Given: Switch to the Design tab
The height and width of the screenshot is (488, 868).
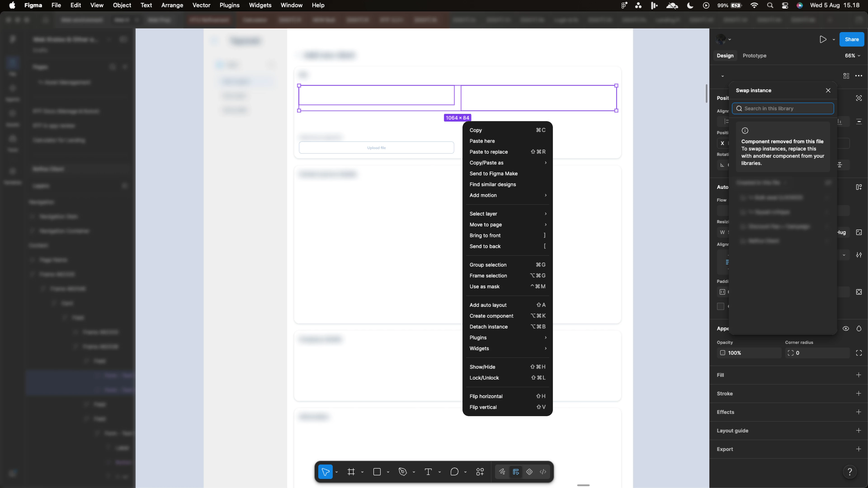Looking at the screenshot, I should coord(725,56).
